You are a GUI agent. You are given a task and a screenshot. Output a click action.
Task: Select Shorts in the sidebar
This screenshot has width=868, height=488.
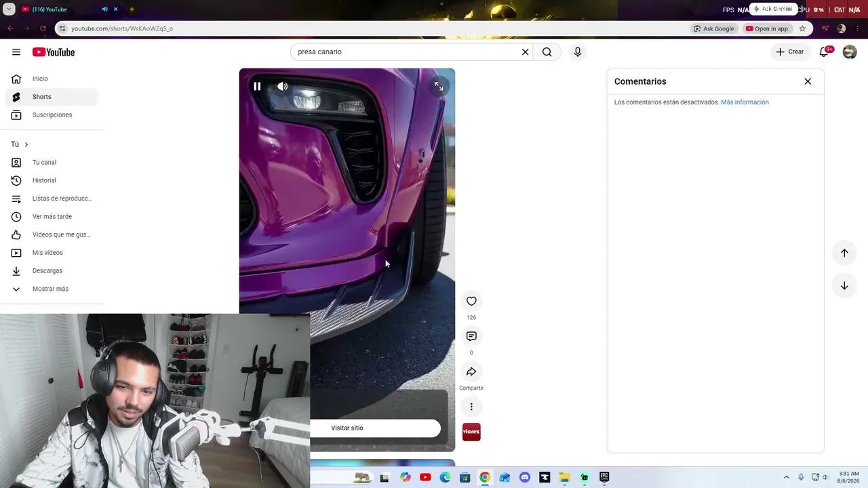[52, 97]
